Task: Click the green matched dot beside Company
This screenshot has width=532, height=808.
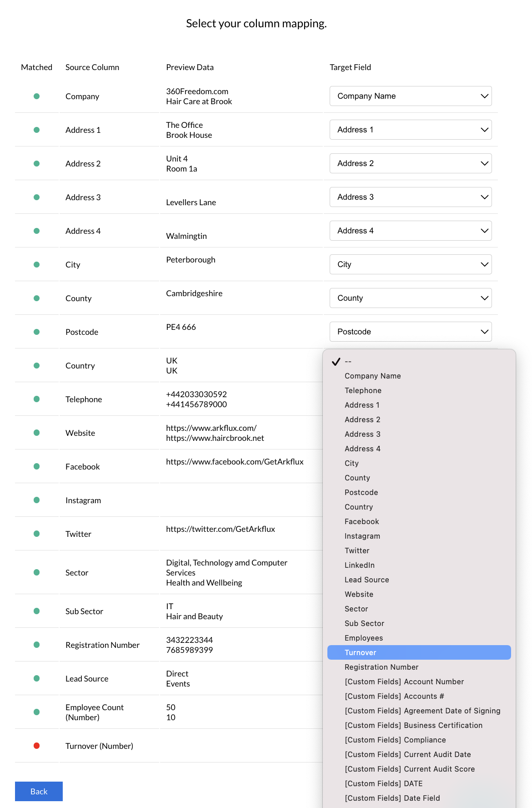Action: 37,96
